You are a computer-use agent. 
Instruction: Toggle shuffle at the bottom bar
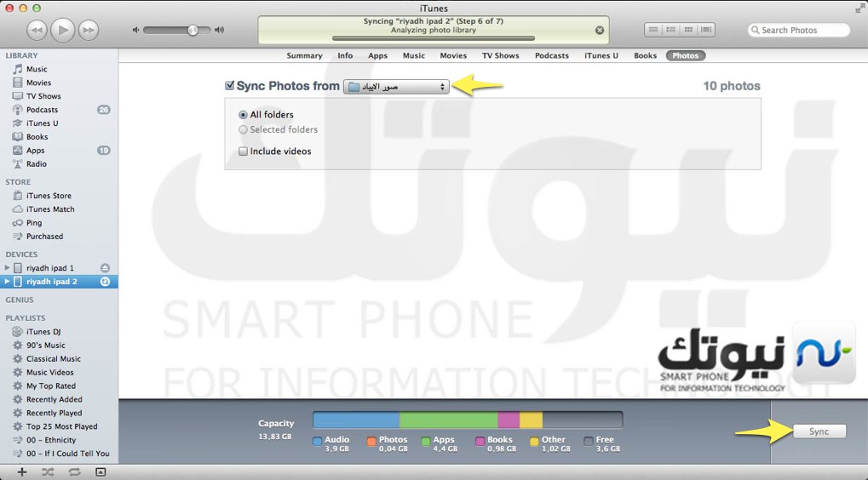[48, 471]
